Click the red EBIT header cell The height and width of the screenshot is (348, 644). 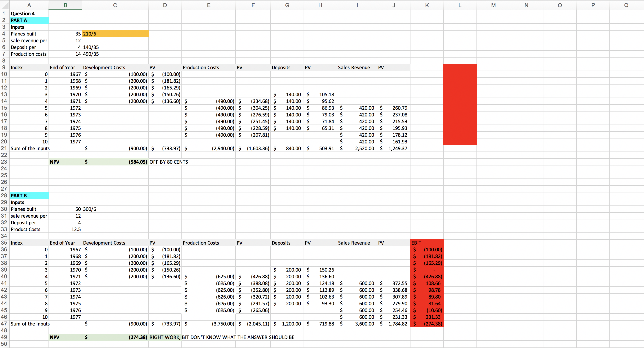coord(427,243)
